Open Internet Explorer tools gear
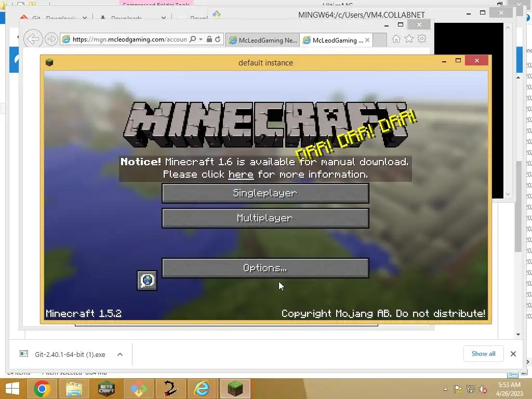Screen dimensions: 532x399 coord(422,38)
